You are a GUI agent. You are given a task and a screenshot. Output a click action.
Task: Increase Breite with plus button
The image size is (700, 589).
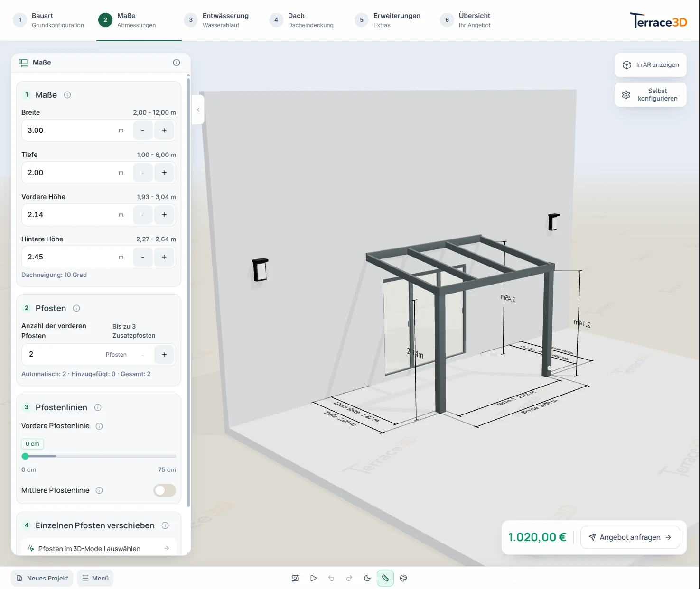(164, 130)
